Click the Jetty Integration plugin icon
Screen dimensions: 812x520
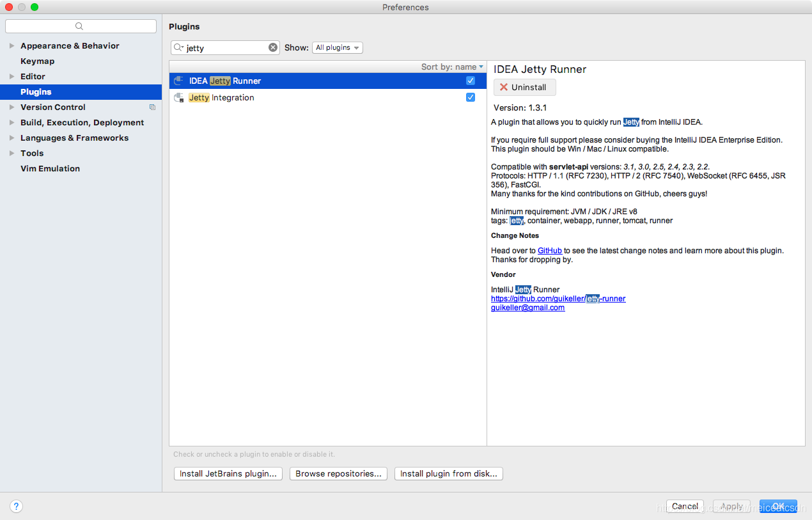(179, 97)
